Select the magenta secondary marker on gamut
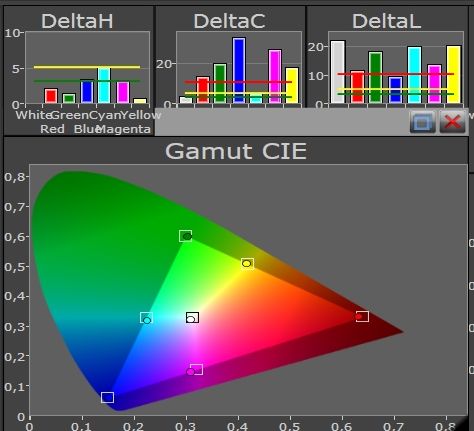Image resolution: width=474 pixels, height=431 pixels. pyautogui.click(x=195, y=370)
